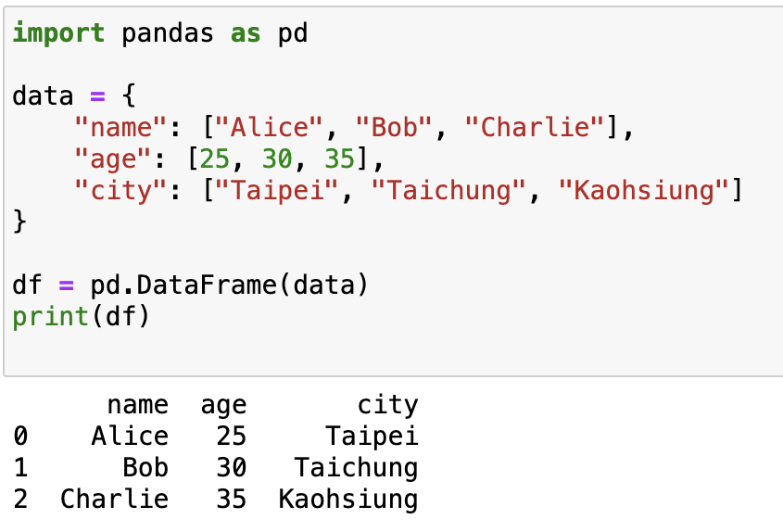Click the import keyword in the code cell

point(58,33)
